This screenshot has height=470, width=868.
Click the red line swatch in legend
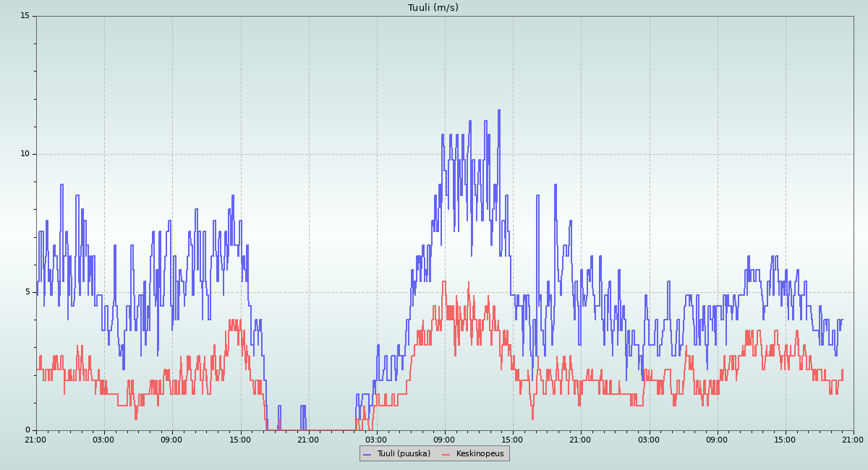tap(446, 454)
